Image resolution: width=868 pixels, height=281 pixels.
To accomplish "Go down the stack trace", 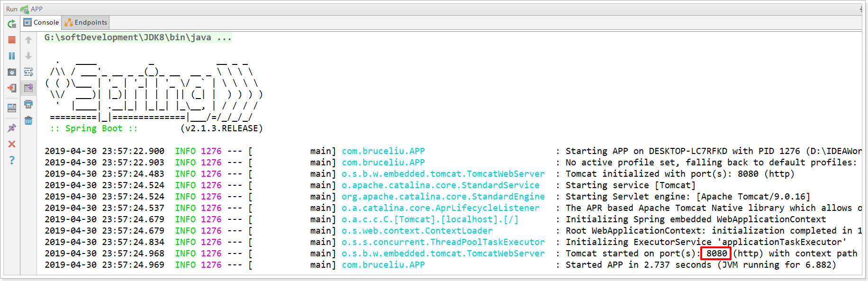I will pos(28,56).
